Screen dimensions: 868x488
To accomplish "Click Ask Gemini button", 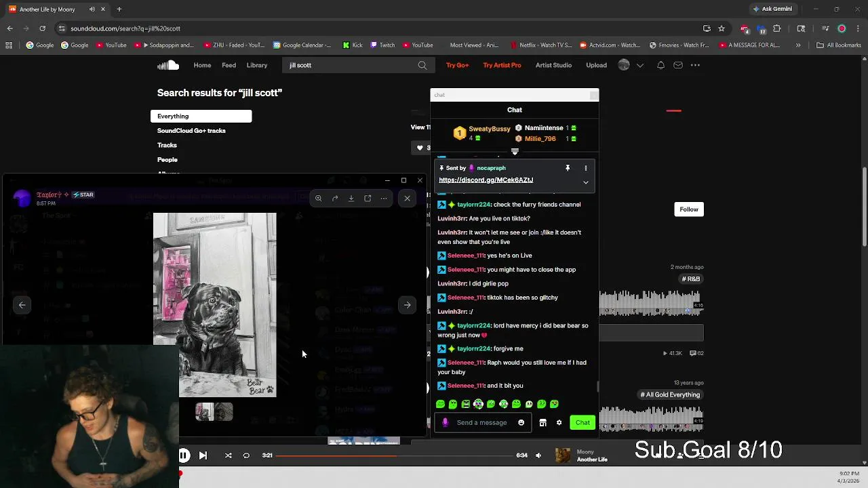I will (772, 9).
